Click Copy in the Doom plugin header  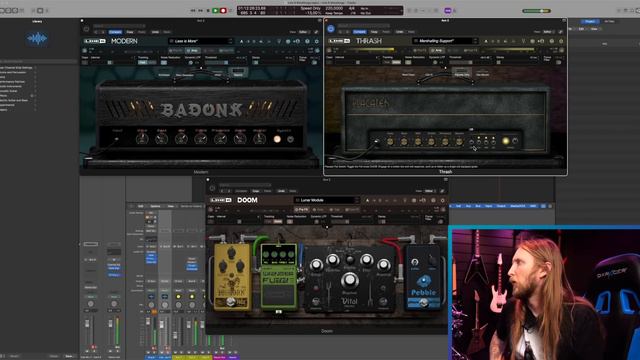point(256,191)
